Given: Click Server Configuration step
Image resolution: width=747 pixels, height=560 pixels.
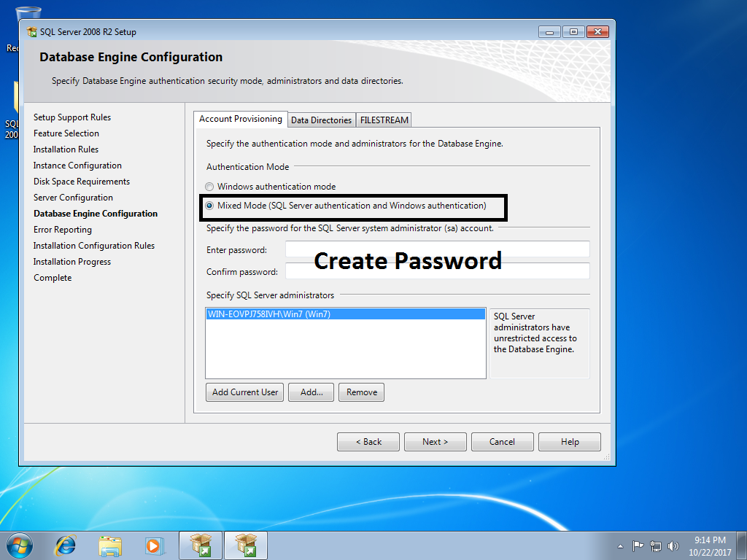Looking at the screenshot, I should (x=73, y=198).
